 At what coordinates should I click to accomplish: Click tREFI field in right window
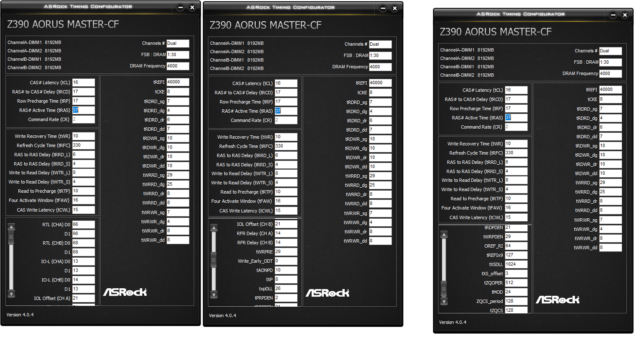[x=610, y=90]
